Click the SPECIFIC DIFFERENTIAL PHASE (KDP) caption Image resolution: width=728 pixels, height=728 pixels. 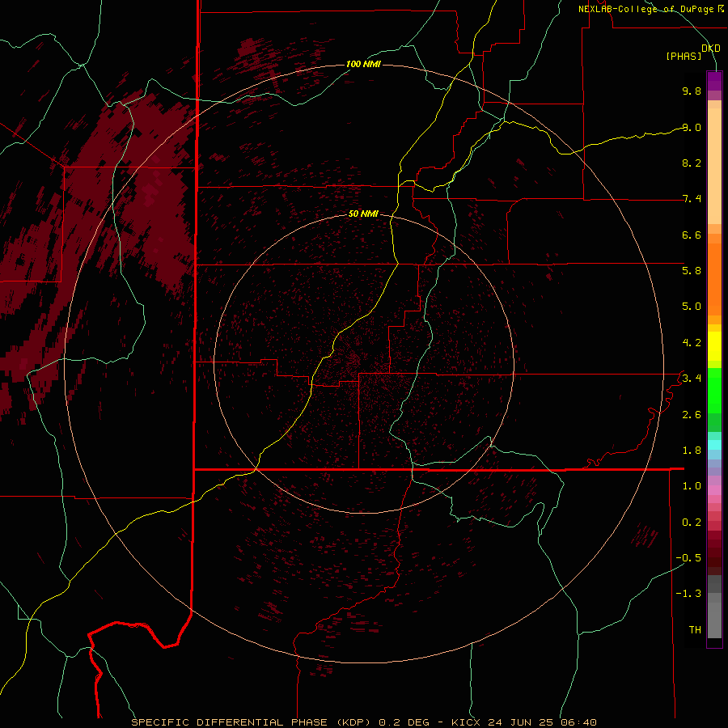[x=252, y=722]
